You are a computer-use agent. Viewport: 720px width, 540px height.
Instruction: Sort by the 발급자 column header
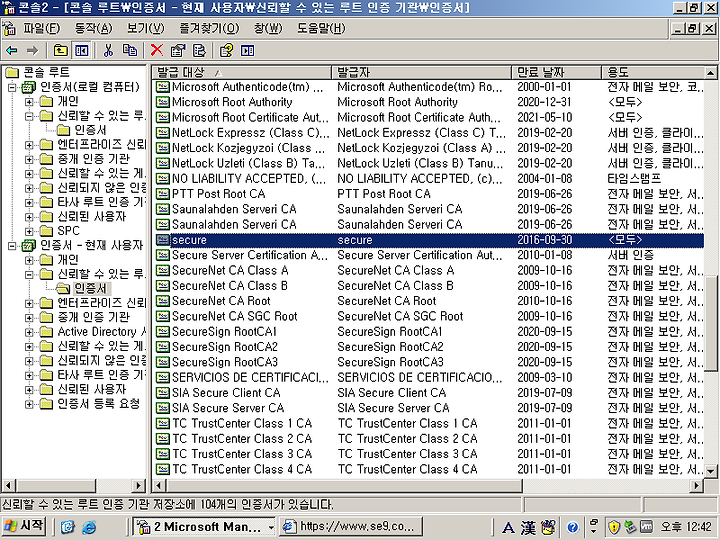422,72
